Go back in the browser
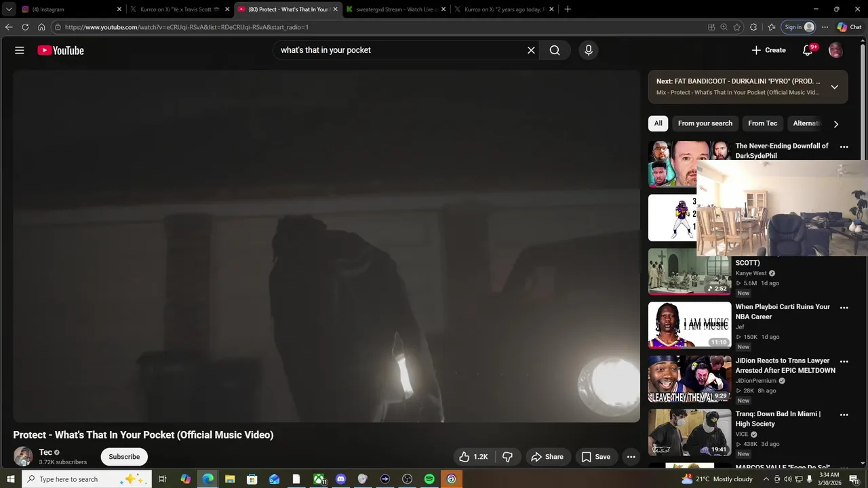Image resolution: width=868 pixels, height=488 pixels. (x=9, y=27)
